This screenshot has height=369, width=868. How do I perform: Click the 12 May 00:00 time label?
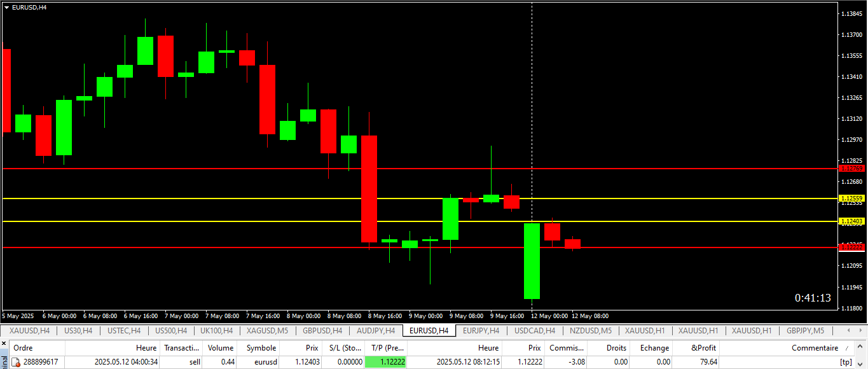tap(549, 316)
